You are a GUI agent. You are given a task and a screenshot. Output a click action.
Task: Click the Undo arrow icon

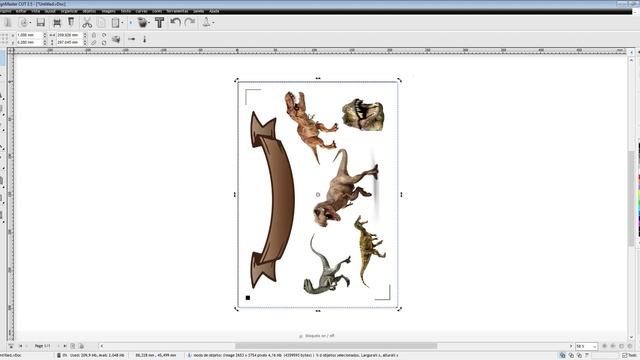tap(176, 22)
